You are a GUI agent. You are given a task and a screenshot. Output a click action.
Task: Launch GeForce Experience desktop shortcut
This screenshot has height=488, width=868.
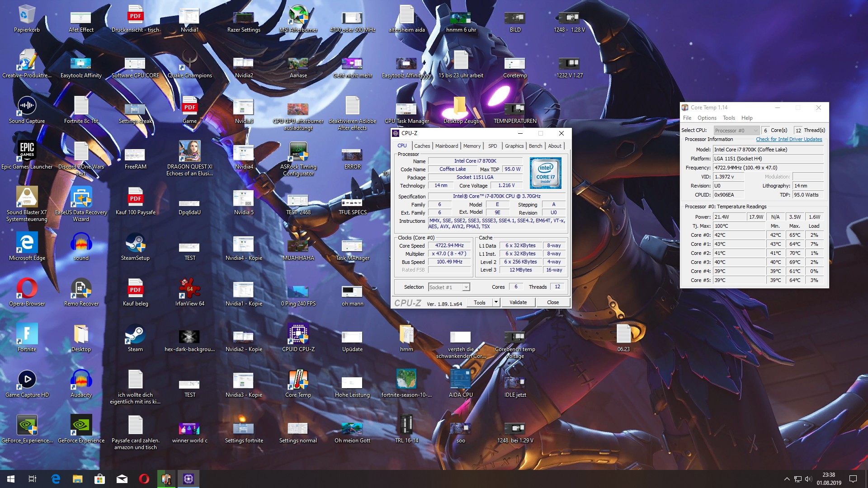81,430
